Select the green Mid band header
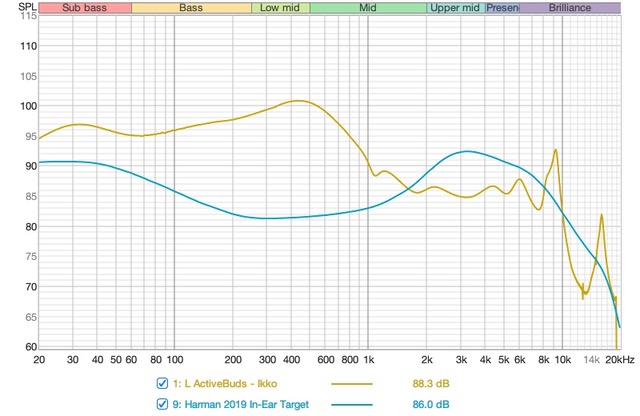This screenshot has height=416, width=640. point(367,8)
